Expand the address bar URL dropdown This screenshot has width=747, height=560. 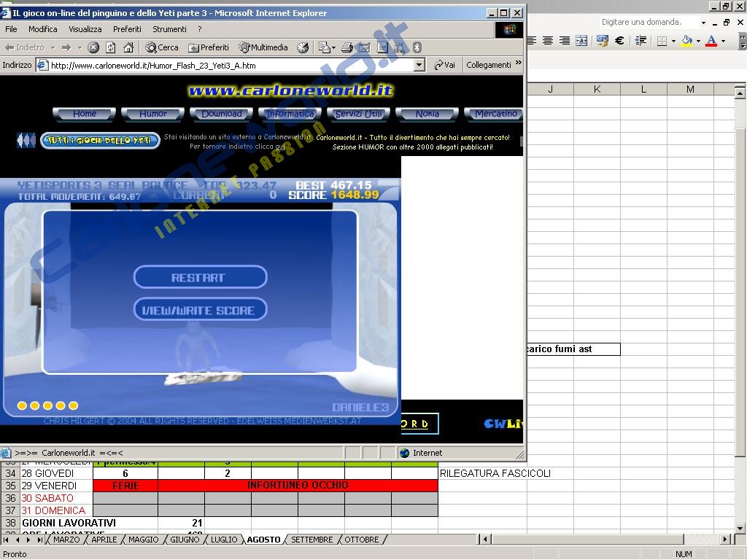(419, 65)
